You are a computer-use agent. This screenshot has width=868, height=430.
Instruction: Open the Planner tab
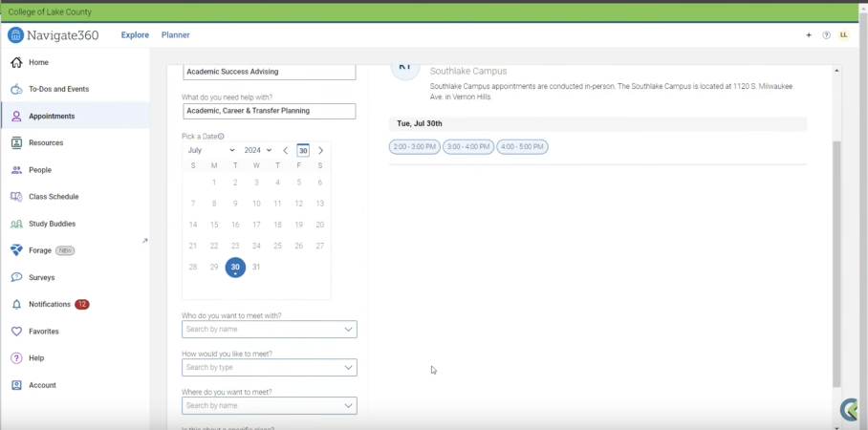click(175, 35)
